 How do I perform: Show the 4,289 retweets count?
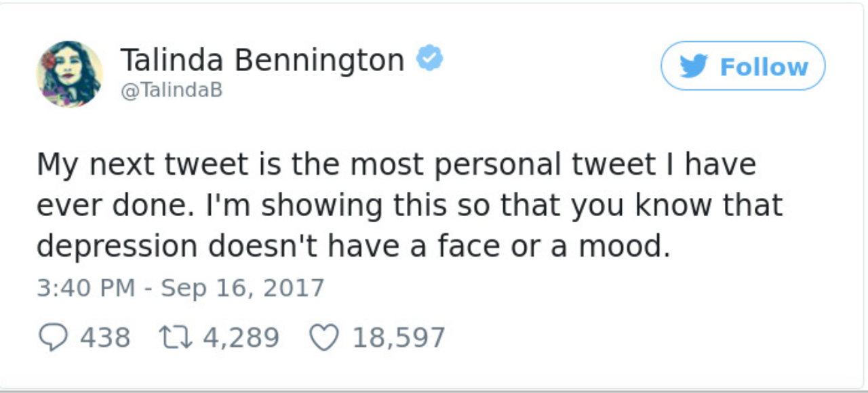[x=241, y=337]
